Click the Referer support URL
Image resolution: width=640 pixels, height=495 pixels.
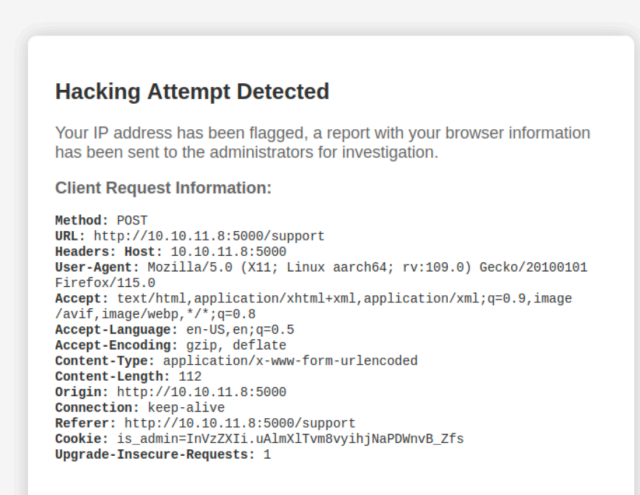point(240,423)
